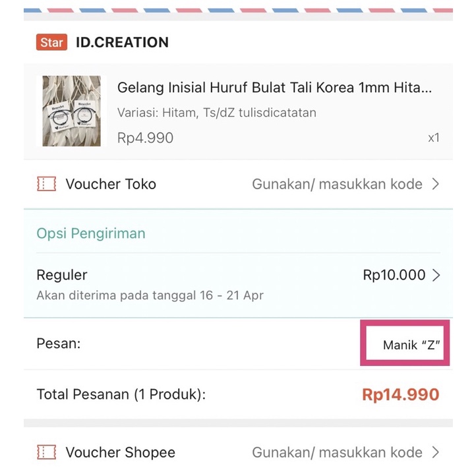Image resolution: width=476 pixels, height=476 pixels.
Task: Click the Voucher Shopee ticket icon
Action: (46, 452)
